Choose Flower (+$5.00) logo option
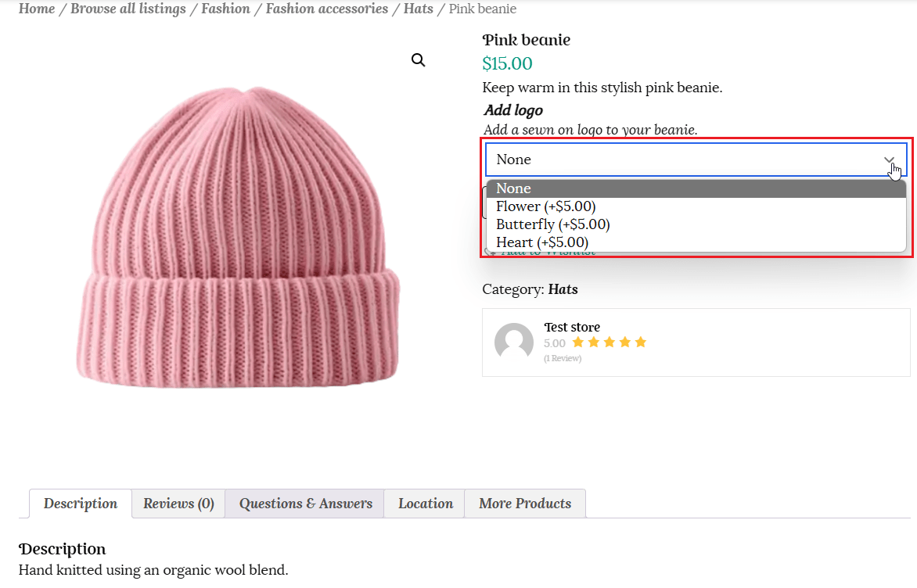The image size is (917, 588). pos(545,206)
